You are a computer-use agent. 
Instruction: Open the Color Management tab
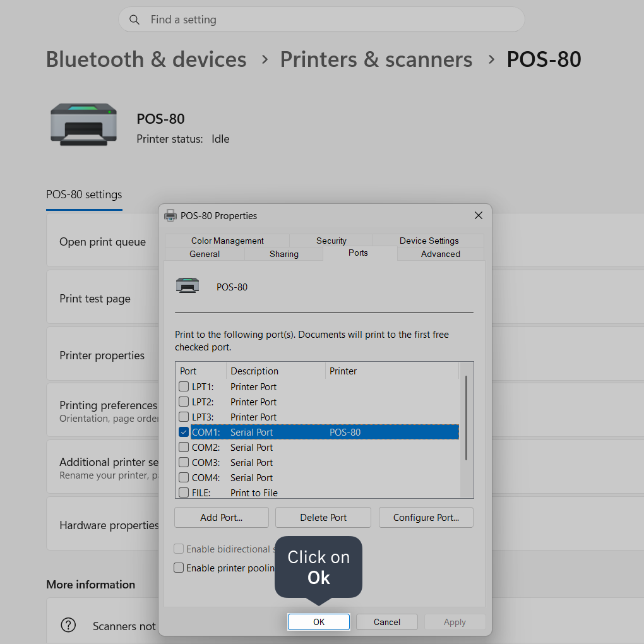click(227, 241)
